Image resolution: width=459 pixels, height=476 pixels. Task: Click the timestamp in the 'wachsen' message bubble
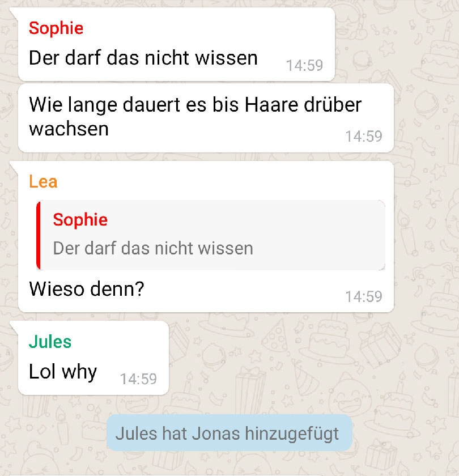pyautogui.click(x=364, y=137)
